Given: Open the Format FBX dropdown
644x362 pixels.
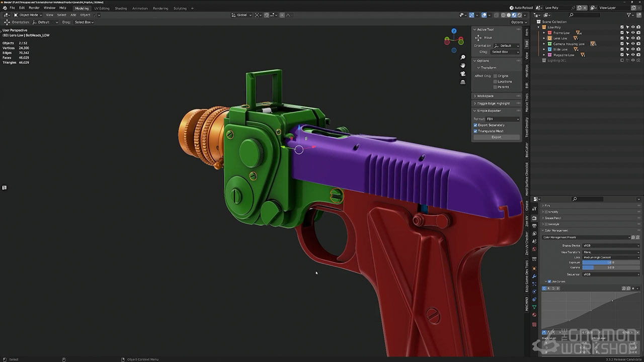Looking at the screenshot, I should (x=502, y=119).
